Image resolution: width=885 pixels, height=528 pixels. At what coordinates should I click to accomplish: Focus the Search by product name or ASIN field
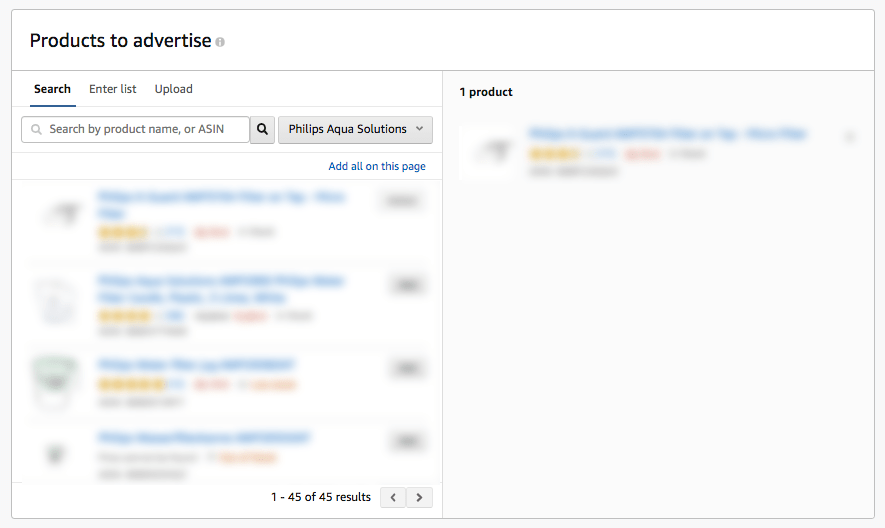[x=135, y=129]
